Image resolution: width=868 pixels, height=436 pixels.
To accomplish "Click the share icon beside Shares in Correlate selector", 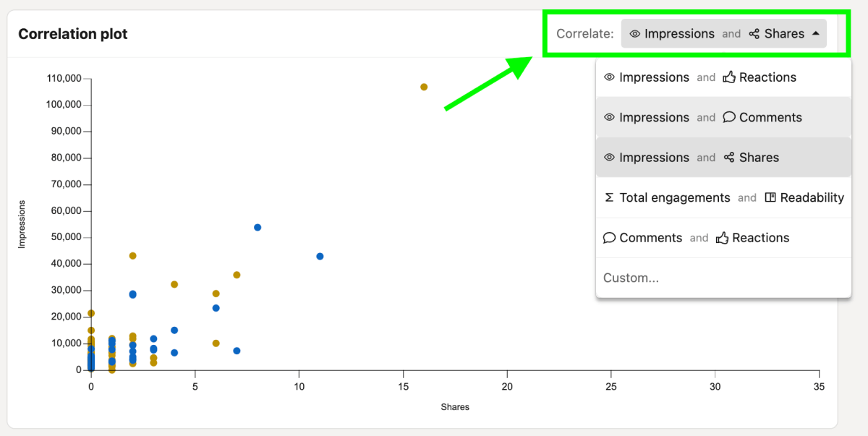I will coord(756,33).
